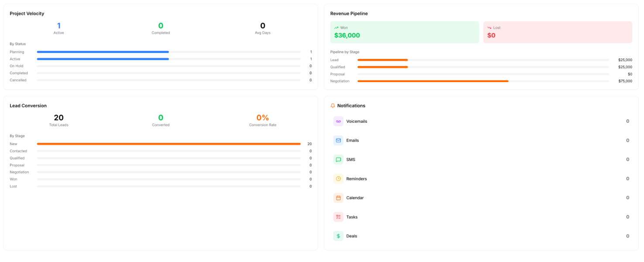Click the Revenue Pipeline heading
This screenshot has width=644, height=262.
tap(349, 14)
